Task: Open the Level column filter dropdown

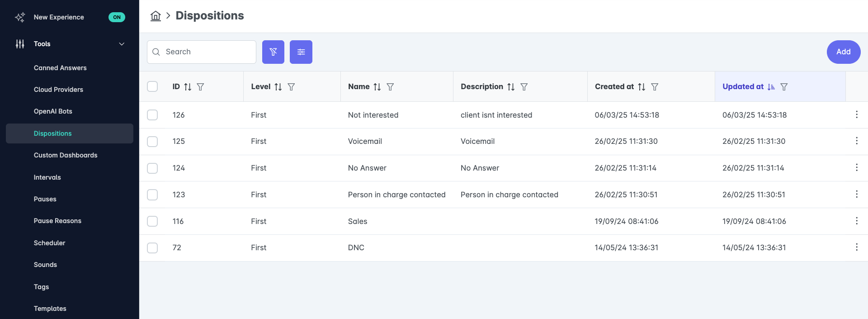Action: point(291,87)
